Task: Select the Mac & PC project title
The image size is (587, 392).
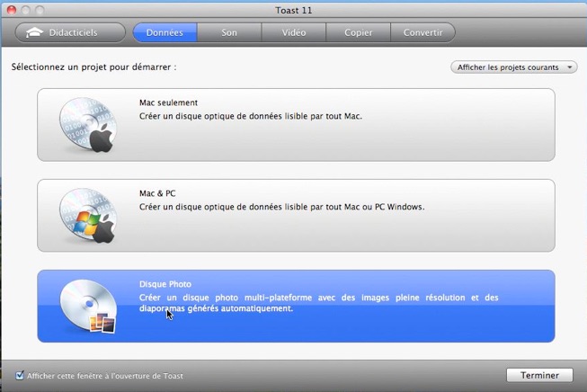Action: click(157, 193)
